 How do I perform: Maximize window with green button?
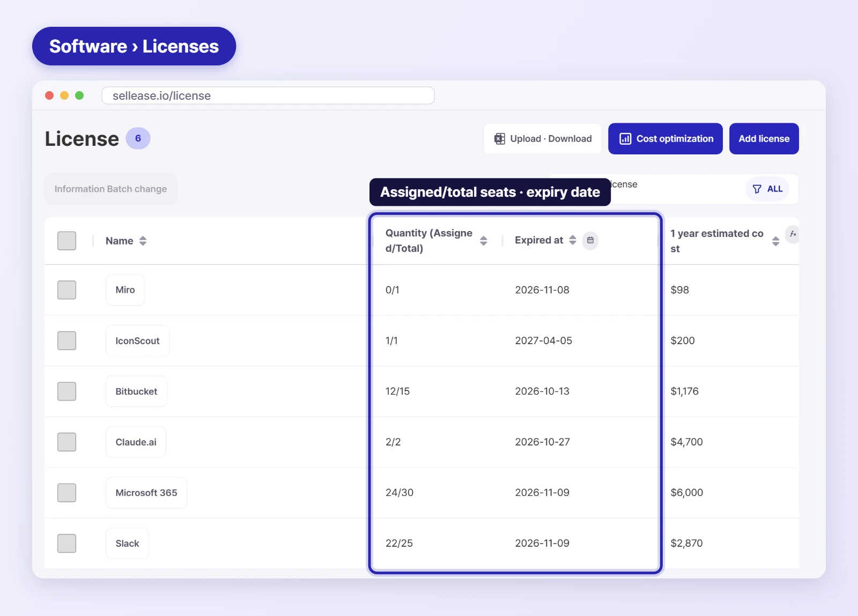click(x=79, y=95)
